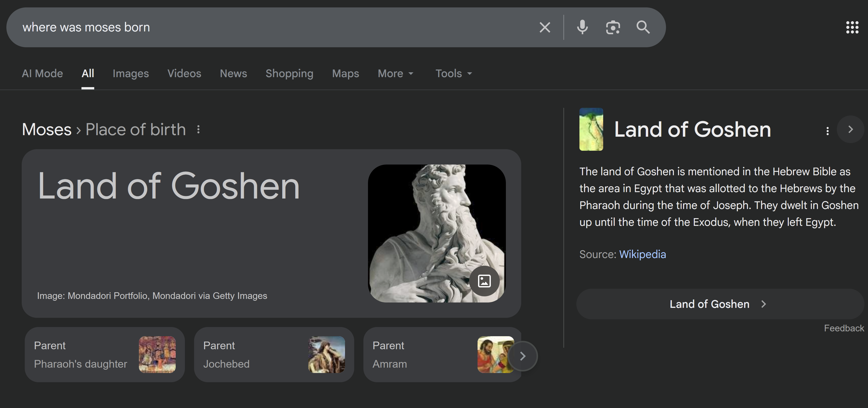Open the News tab
868x408 pixels.
(233, 74)
